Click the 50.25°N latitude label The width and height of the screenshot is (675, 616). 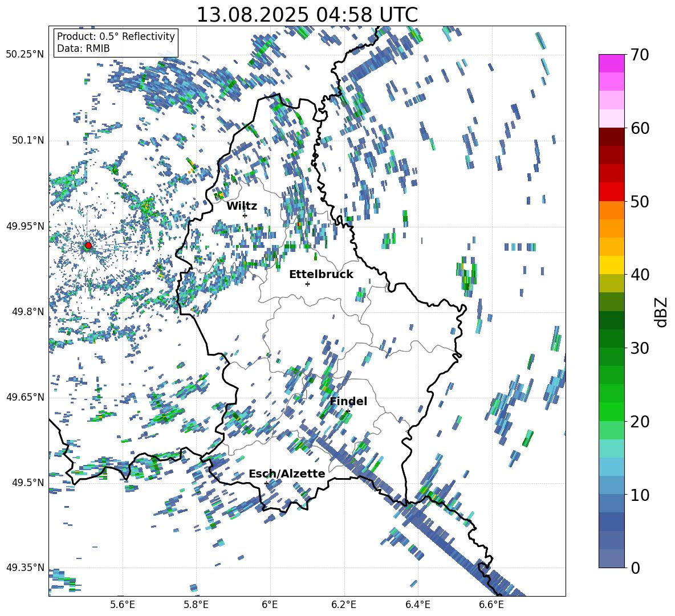click(25, 55)
